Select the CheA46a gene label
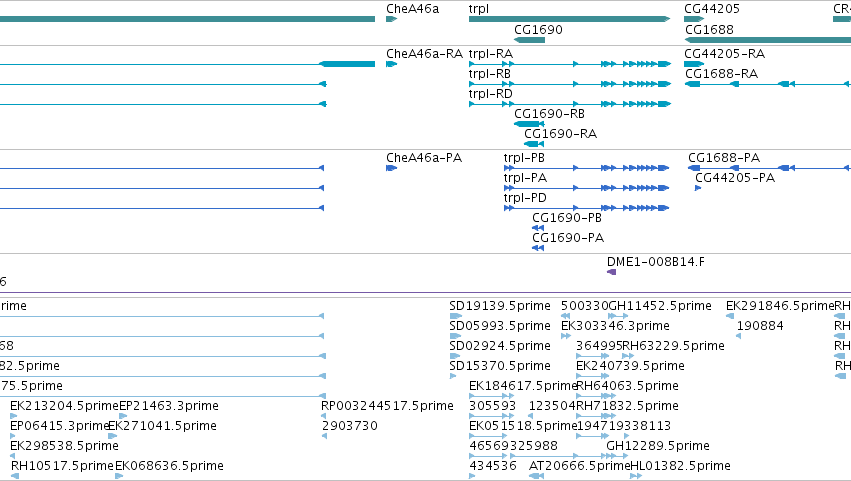 point(412,9)
